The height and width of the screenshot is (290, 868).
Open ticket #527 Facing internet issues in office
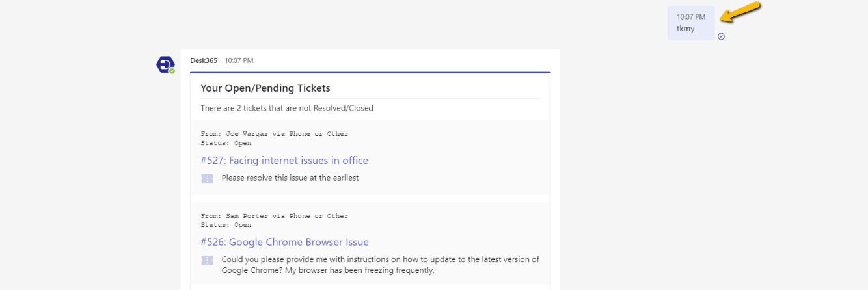pyautogui.click(x=284, y=161)
